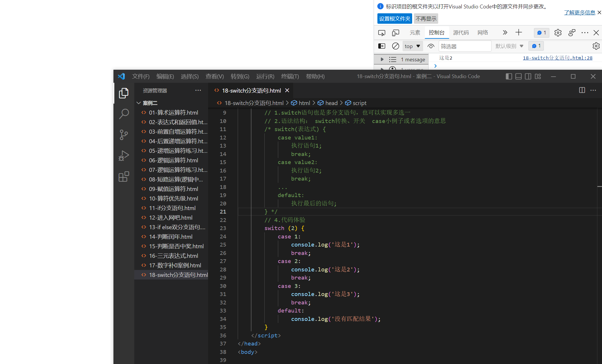
Task: Click the Sources panel icon in DevTools
Action: [x=461, y=33]
